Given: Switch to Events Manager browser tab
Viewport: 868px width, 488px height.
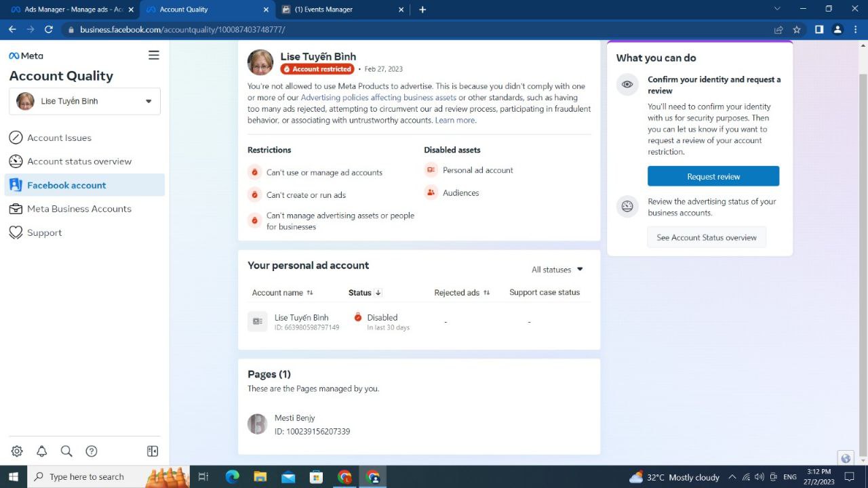Looking at the screenshot, I should coord(342,9).
